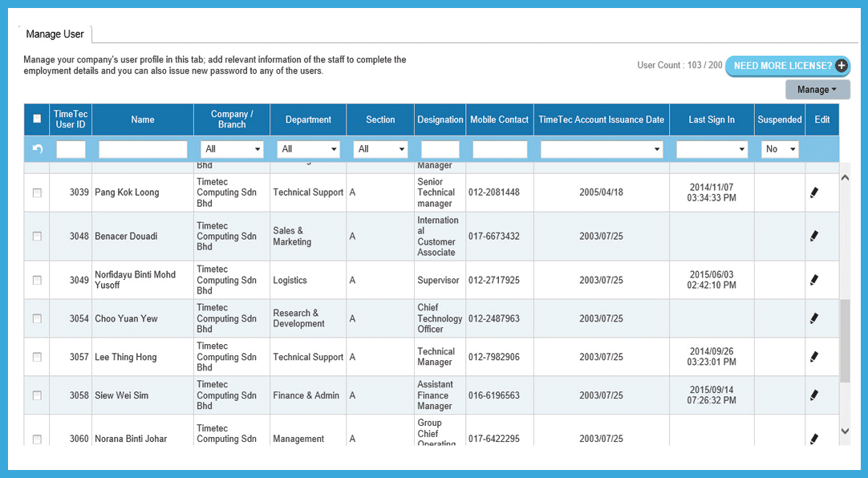Click the 'Supervisor' designation cell

[x=439, y=280]
